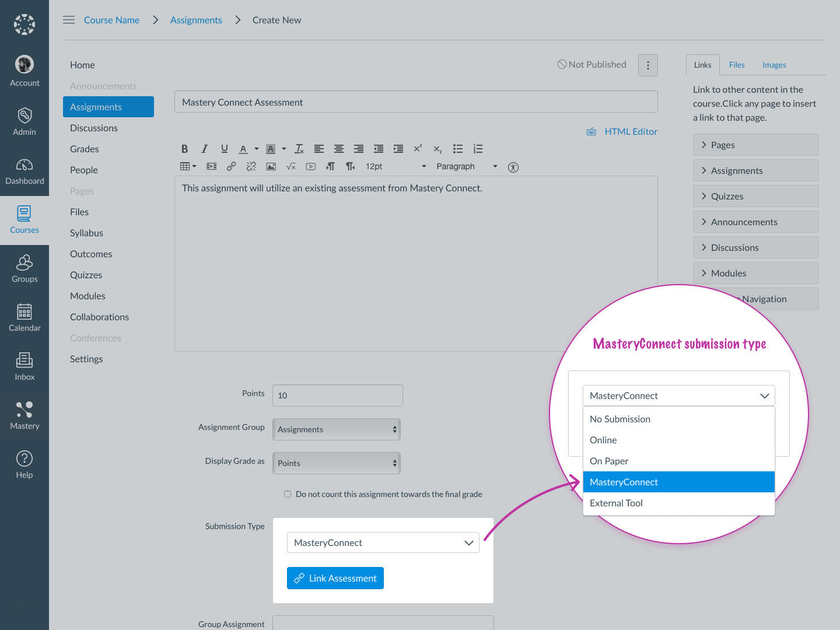Viewport: 840px width, 630px height.
Task: Click the record/upload media icon
Action: (x=310, y=166)
